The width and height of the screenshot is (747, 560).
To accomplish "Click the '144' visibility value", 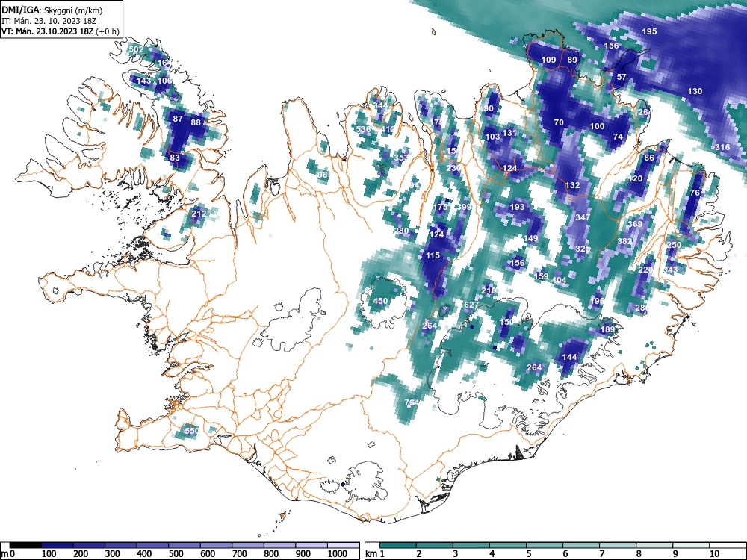I will (570, 357).
